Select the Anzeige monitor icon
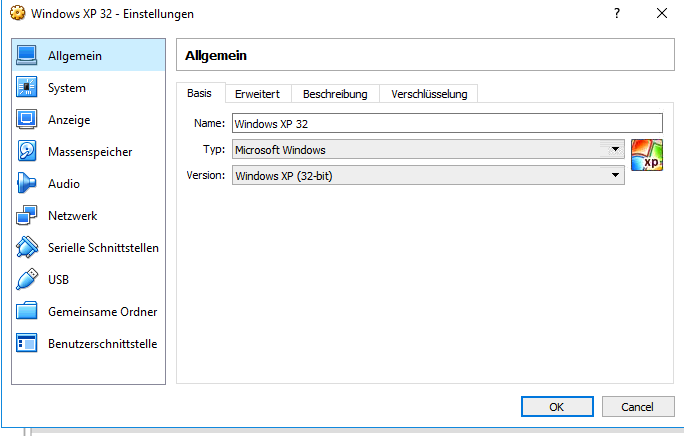The height and width of the screenshot is (436, 684). pos(27,119)
